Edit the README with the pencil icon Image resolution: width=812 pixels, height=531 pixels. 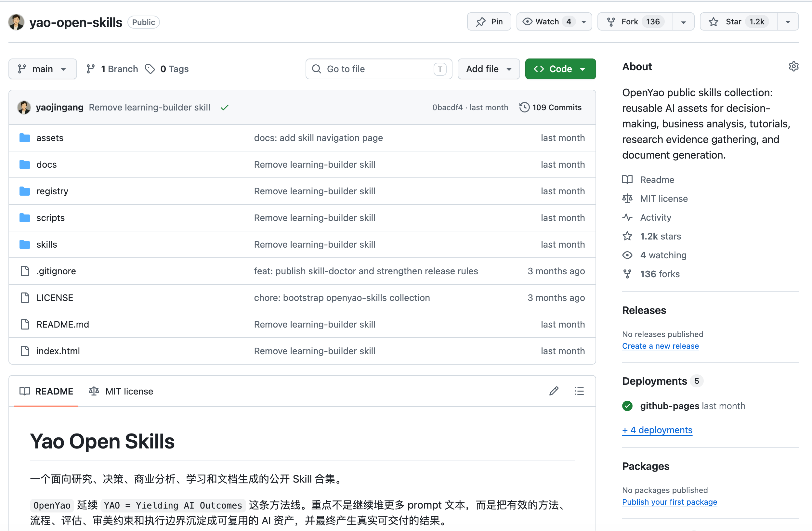[554, 391]
